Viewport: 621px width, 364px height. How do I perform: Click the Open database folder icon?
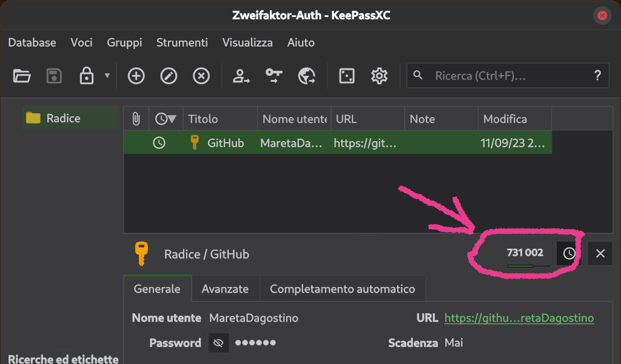tap(22, 76)
